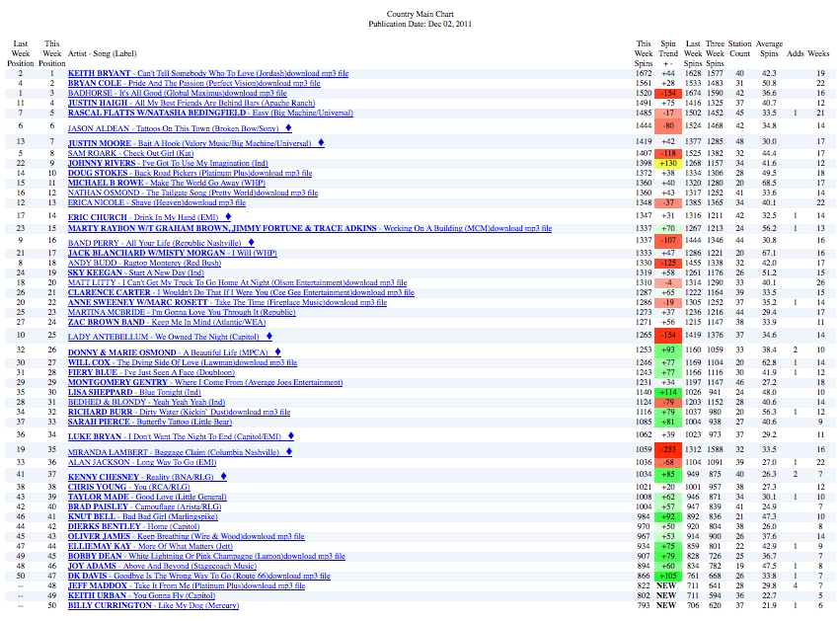
Task: Click the blue diamond next to Justin Moore
Action: click(321, 142)
